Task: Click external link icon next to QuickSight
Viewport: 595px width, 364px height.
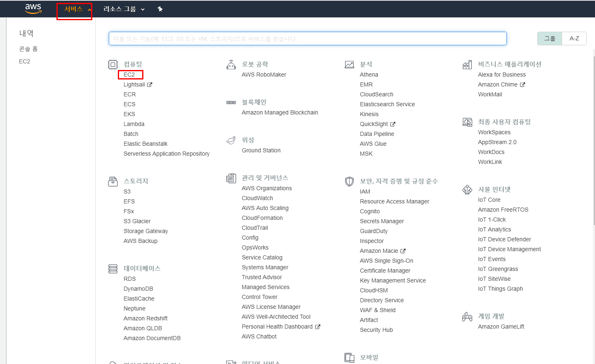Action: click(x=393, y=124)
